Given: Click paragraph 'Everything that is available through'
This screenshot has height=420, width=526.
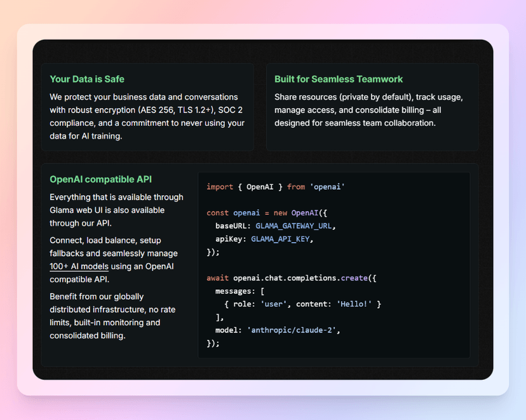Looking at the screenshot, I should pos(116,210).
